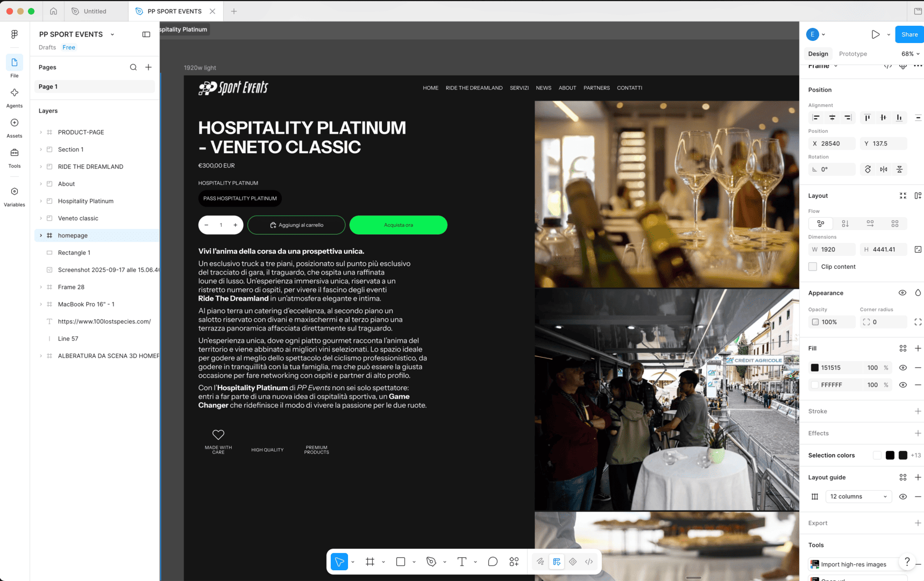Open a new tab with plus

(x=234, y=11)
